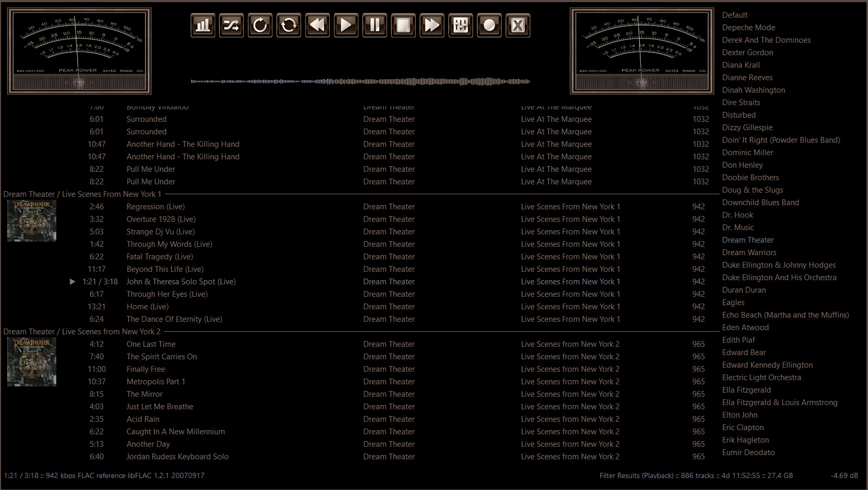This screenshot has width=868, height=490.
Task: Select the track The Dance Of Eternity (Live)
Action: click(175, 319)
